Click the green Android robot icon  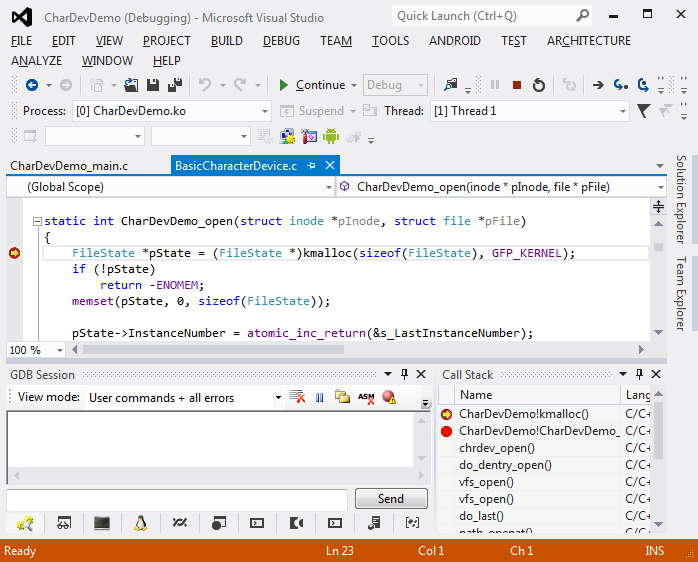coord(331,136)
